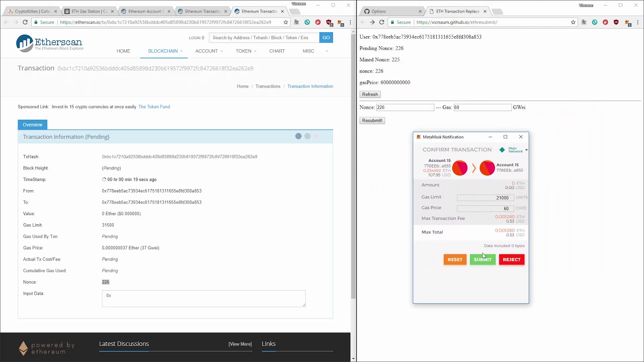Reset the MetaMask transaction
Screen dimensions: 644x362
(455, 259)
